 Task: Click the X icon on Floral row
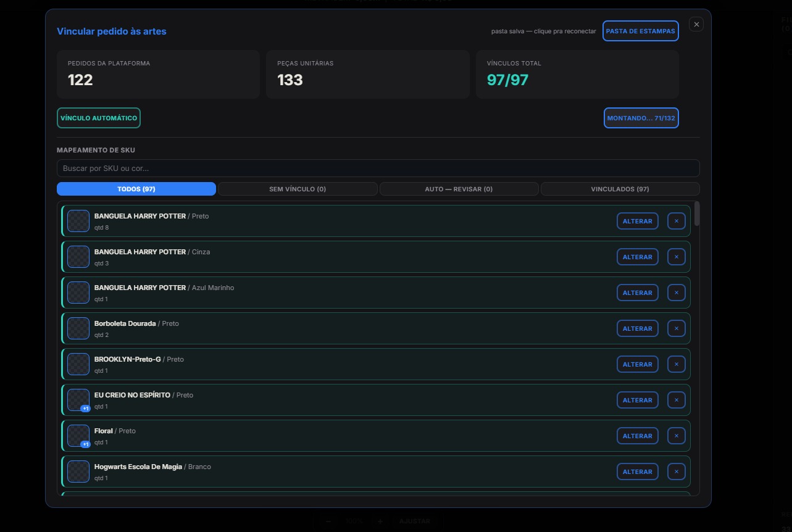pos(677,436)
